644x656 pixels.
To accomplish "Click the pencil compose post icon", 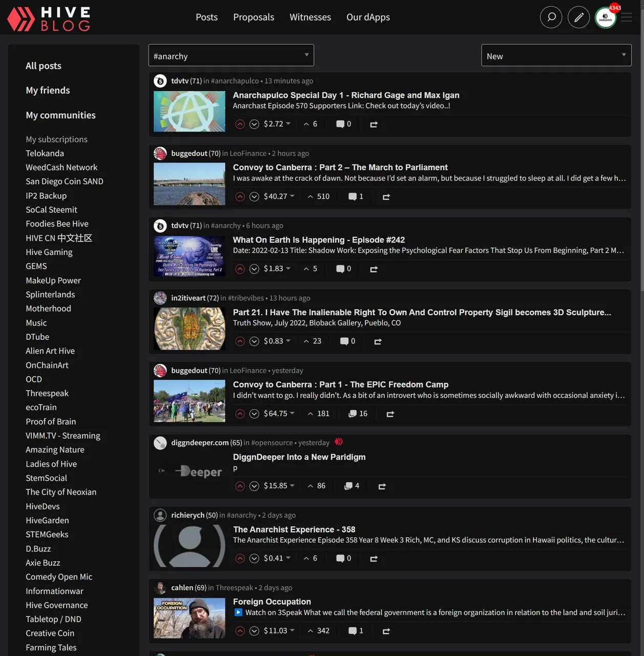I will coord(578,17).
